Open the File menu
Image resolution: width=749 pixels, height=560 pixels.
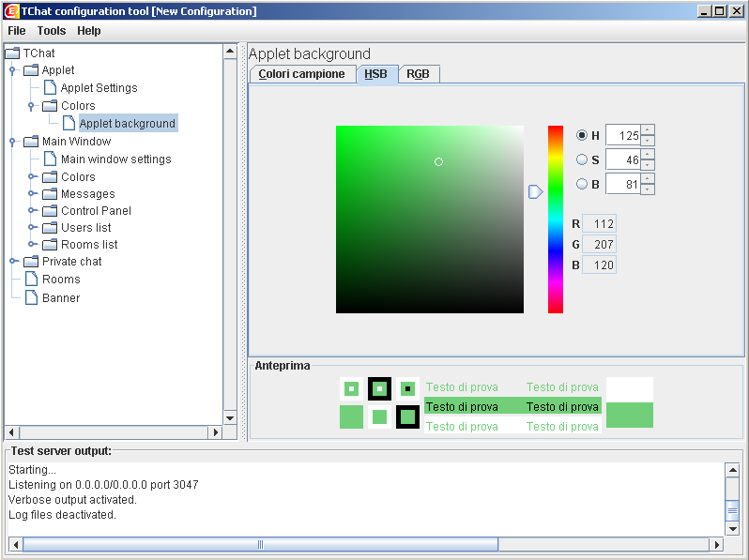(17, 31)
